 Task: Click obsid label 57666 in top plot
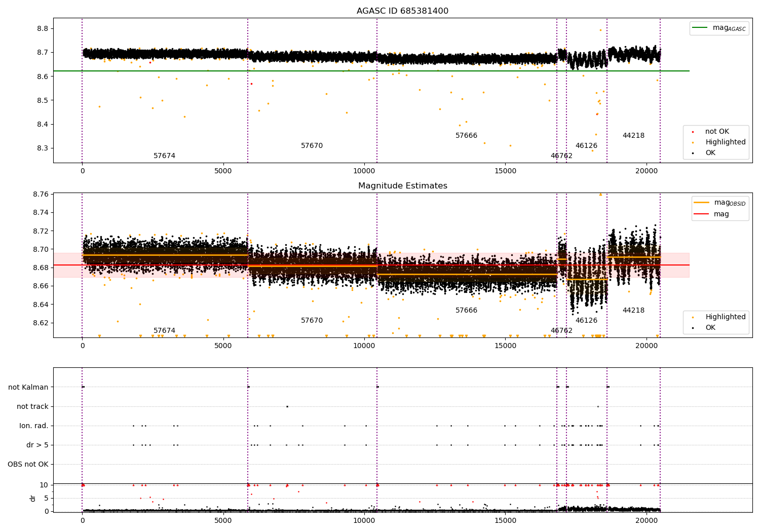click(x=466, y=136)
